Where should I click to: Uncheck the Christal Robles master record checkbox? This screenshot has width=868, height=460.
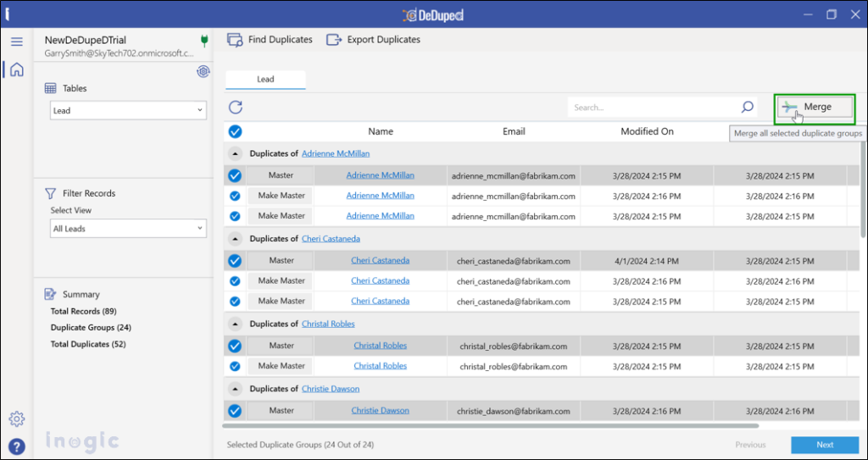pyautogui.click(x=235, y=346)
